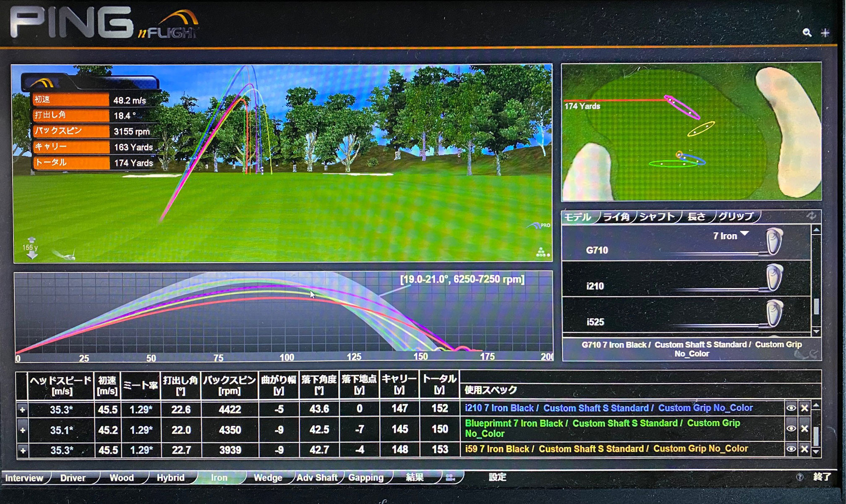Click the camera icon tab after 結果

[450, 478]
